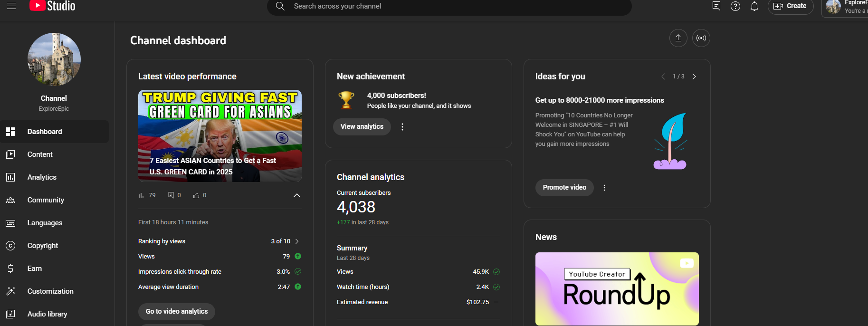The height and width of the screenshot is (326, 868).
Task: Open the Customization menu item
Action: (54, 291)
